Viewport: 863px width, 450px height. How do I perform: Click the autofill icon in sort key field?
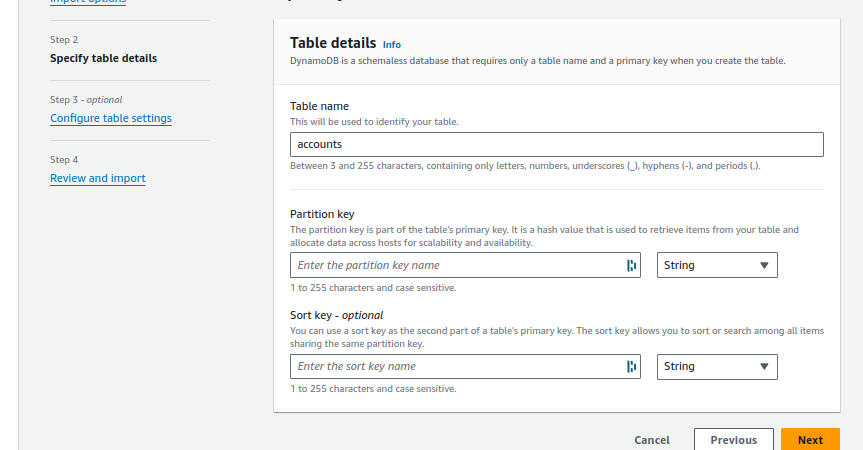pyautogui.click(x=631, y=366)
